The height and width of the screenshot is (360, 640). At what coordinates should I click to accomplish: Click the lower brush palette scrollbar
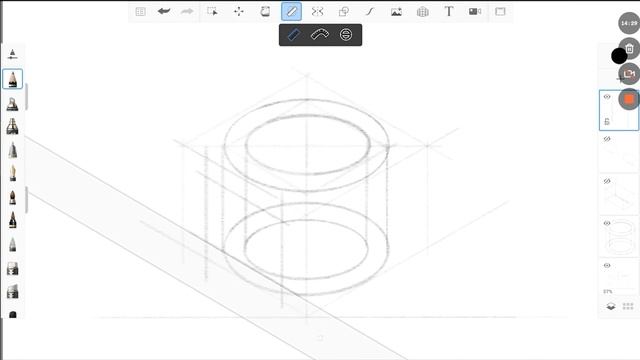[27, 200]
